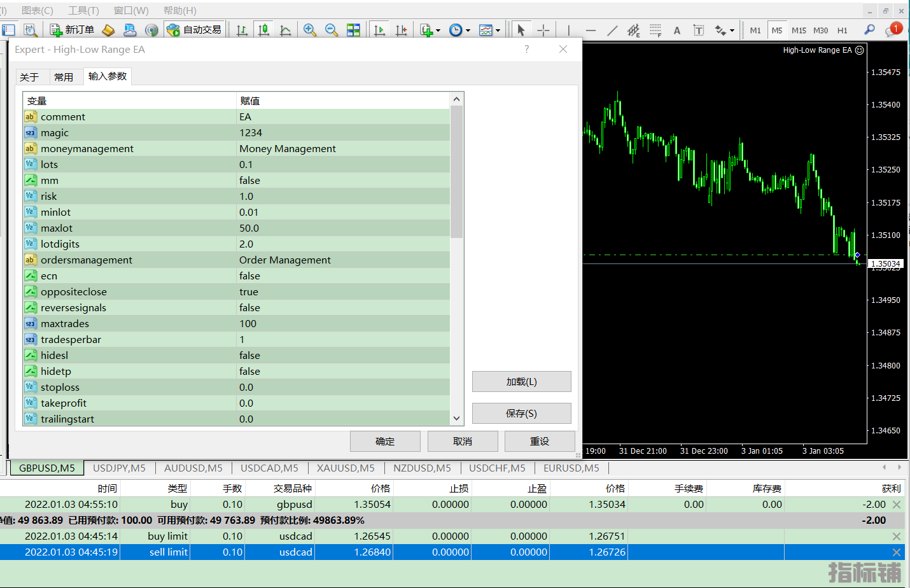Zoom in on the chart
The height and width of the screenshot is (588, 910).
coord(310,30)
